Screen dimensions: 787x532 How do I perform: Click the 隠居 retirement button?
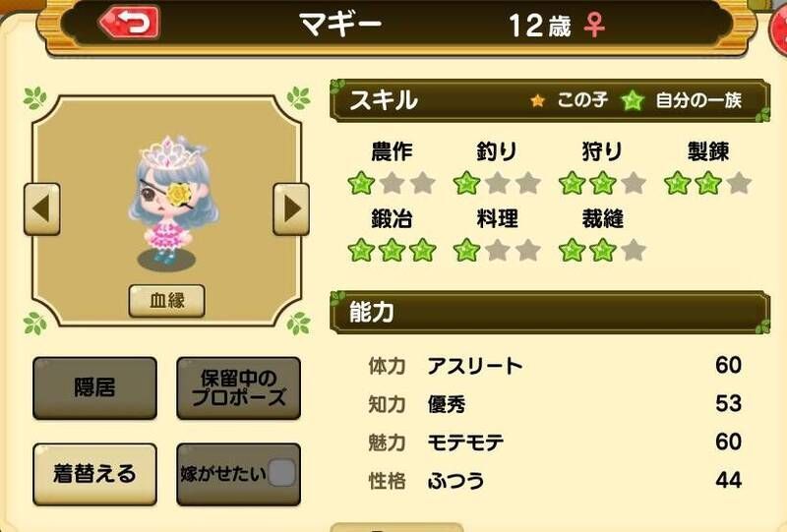coord(94,388)
